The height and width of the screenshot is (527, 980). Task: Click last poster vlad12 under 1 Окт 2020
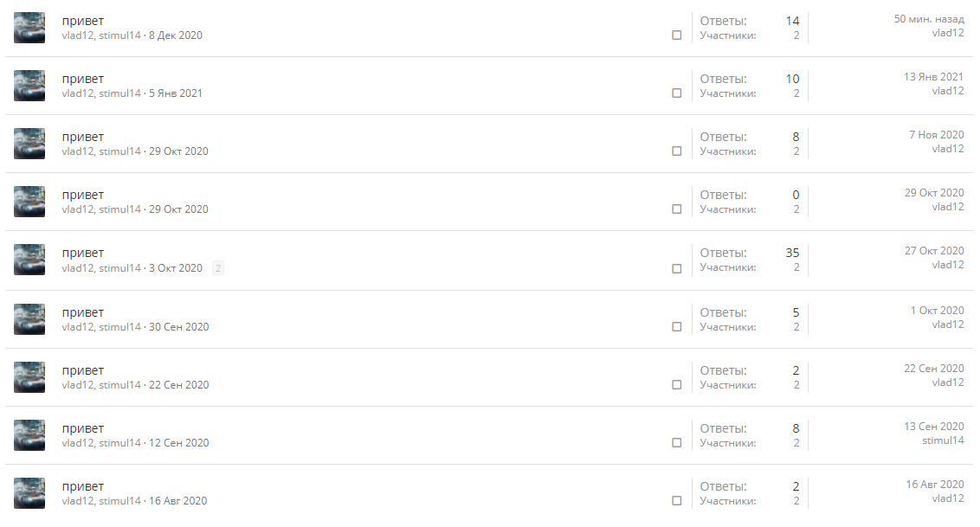point(948,325)
